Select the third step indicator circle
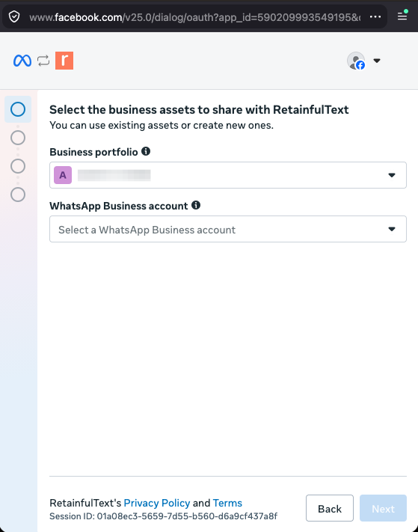 (x=18, y=166)
